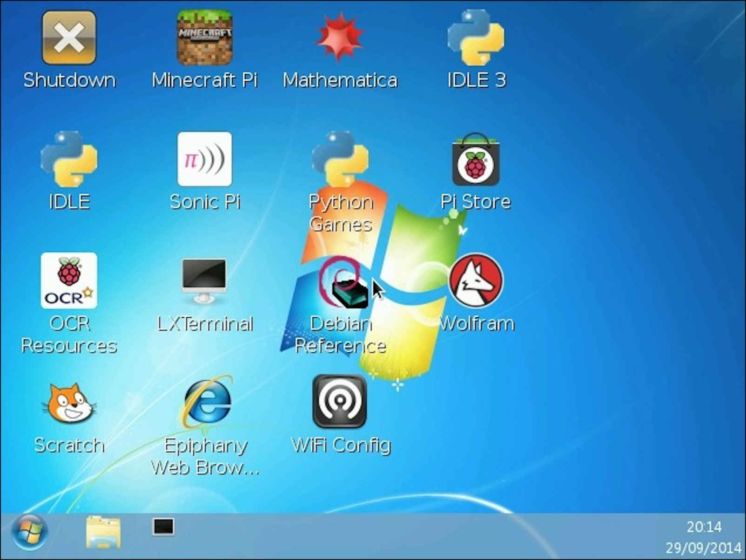Image resolution: width=746 pixels, height=560 pixels.
Task: Click the 'LXTerminal' label text
Action: click(x=205, y=324)
